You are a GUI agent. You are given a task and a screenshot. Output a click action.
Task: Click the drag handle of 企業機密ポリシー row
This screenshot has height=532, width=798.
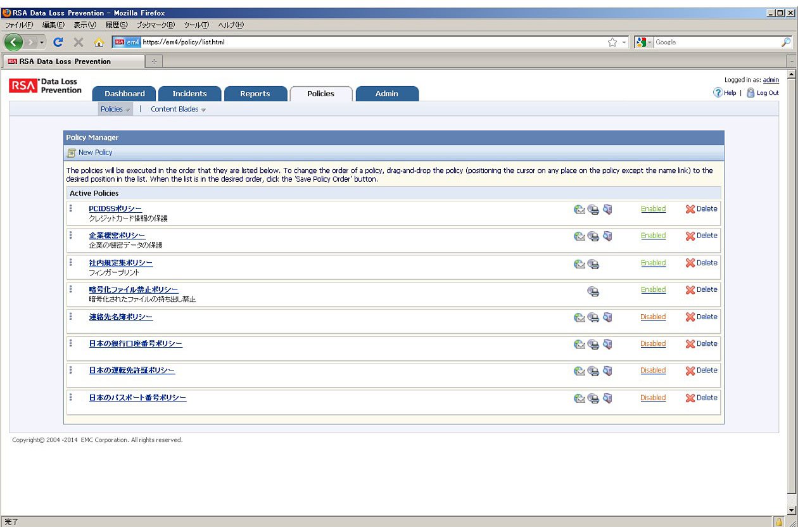[71, 235]
